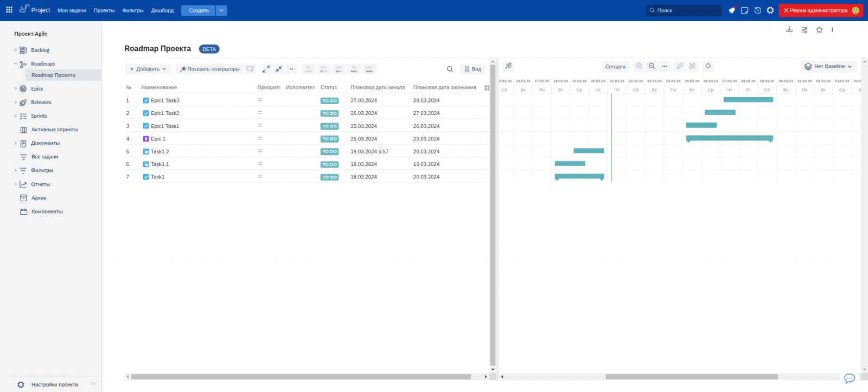Zoom out the Gantt timeline

pyautogui.click(x=652, y=66)
